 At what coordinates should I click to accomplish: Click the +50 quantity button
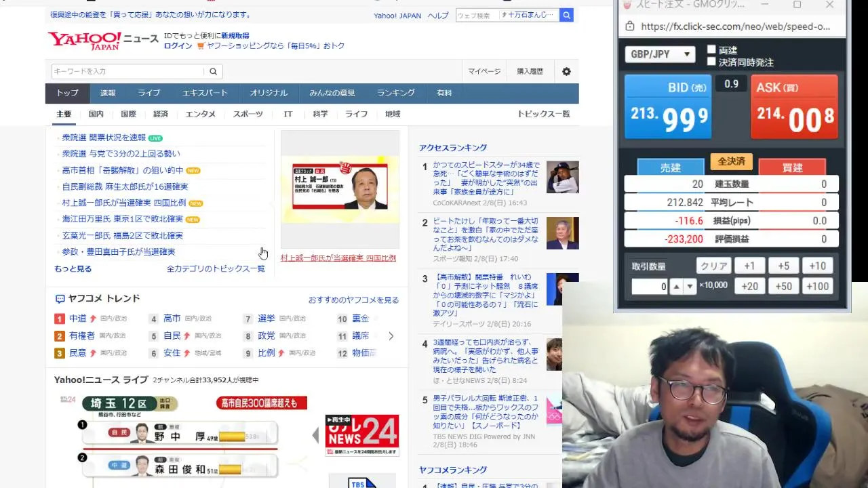coord(783,287)
